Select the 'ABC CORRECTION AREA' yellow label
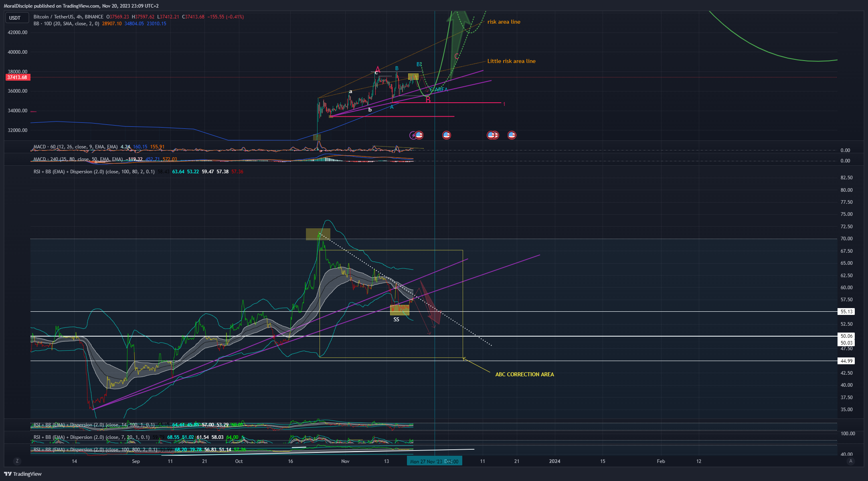Screen dimensions: 868x481 pyautogui.click(x=524, y=374)
